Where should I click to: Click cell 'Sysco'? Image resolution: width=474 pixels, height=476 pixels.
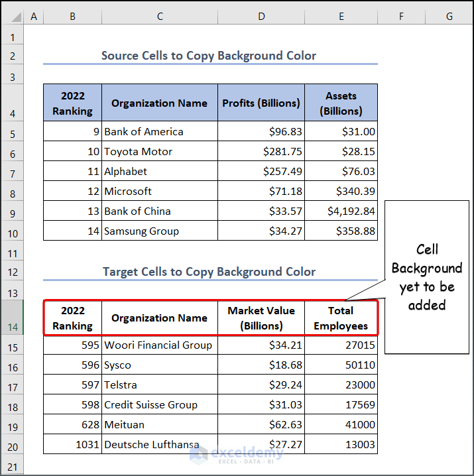160,365
